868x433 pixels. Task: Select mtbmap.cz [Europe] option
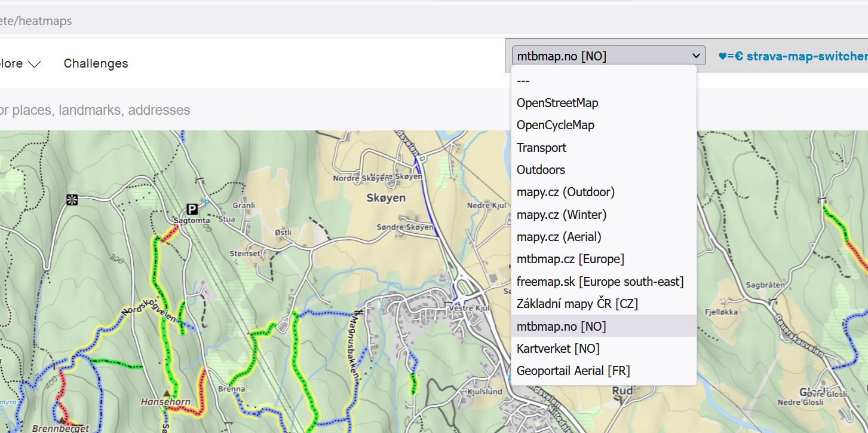pyautogui.click(x=604, y=259)
